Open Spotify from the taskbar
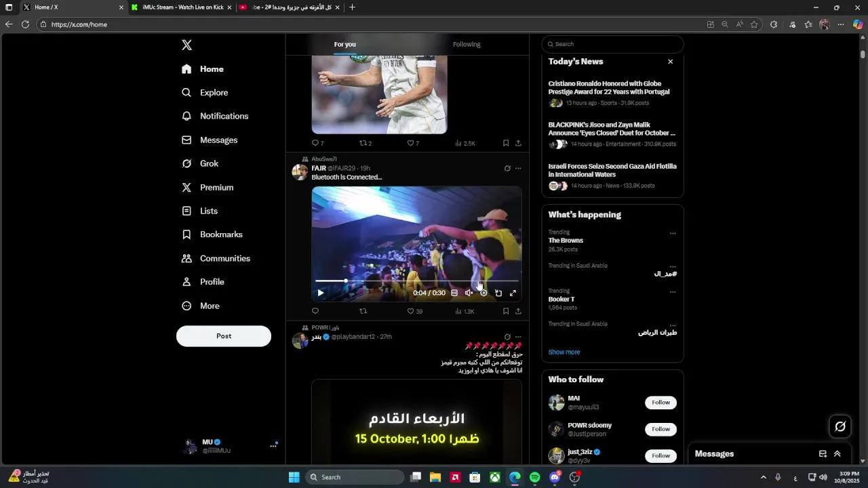Viewport: 868px width, 488px height. [x=535, y=478]
